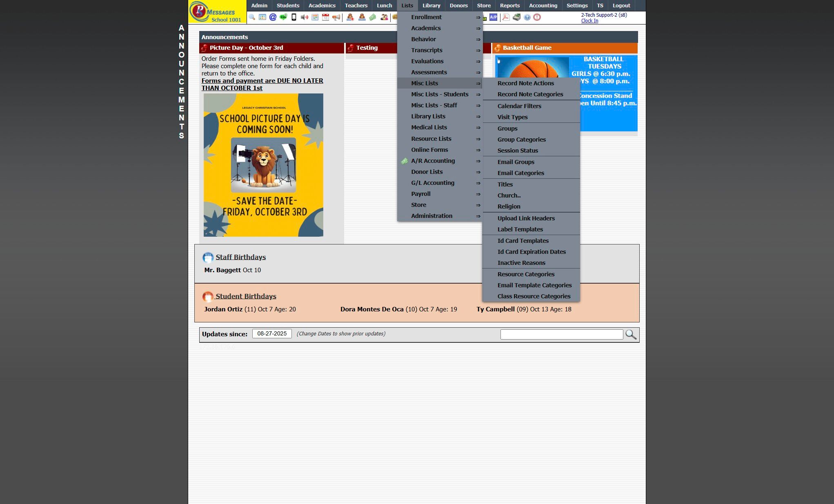Viewport: 834px width, 504px height.
Task: Click the blue help question icon
Action: pyautogui.click(x=527, y=17)
